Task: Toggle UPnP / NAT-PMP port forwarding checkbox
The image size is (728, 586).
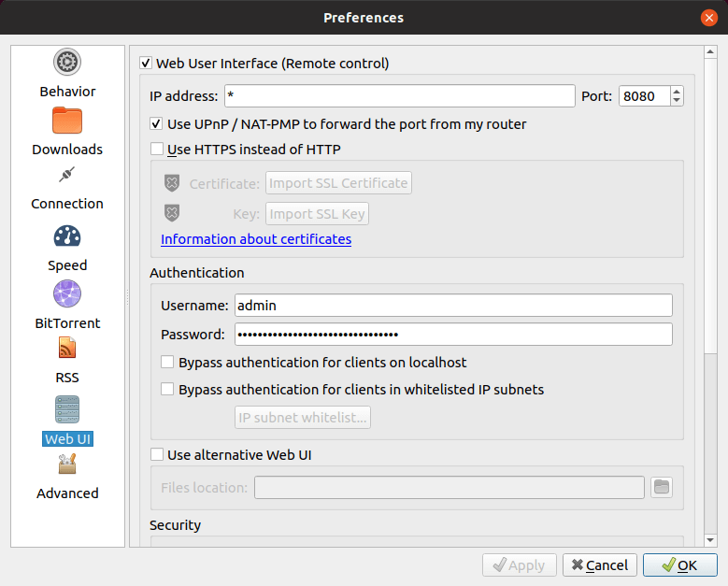Action: (x=157, y=124)
